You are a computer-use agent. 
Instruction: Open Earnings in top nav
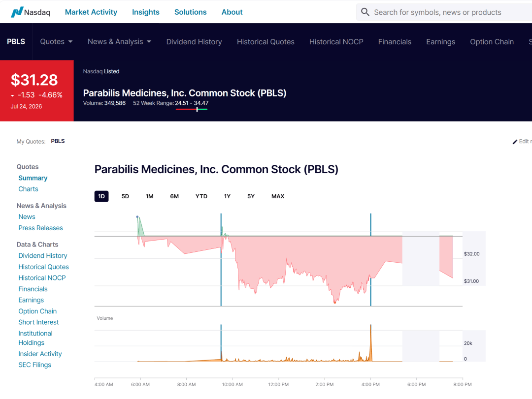pos(441,42)
